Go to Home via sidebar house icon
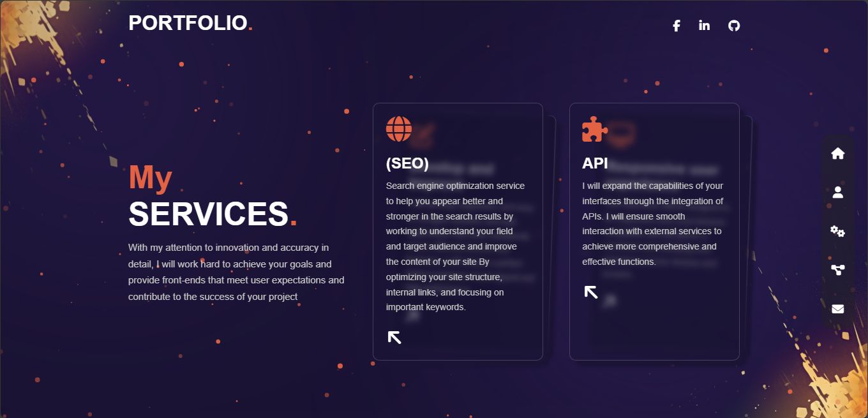The width and height of the screenshot is (868, 418). 838,153
